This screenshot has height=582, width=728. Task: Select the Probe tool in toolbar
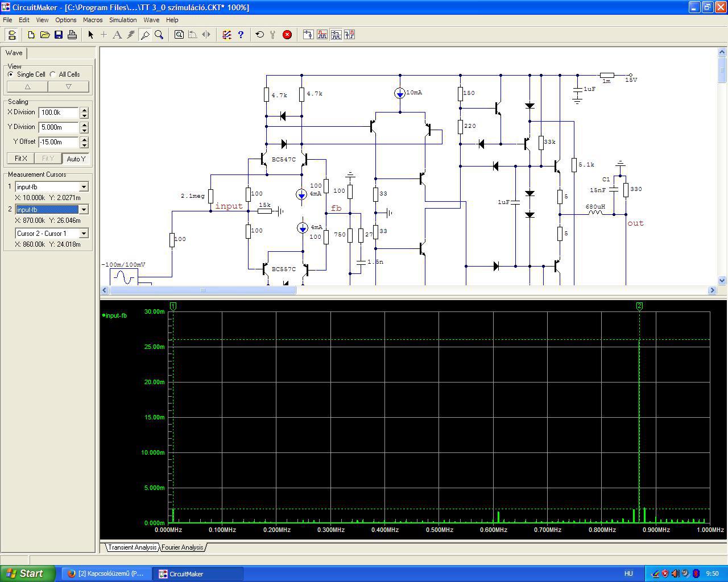[x=145, y=35]
